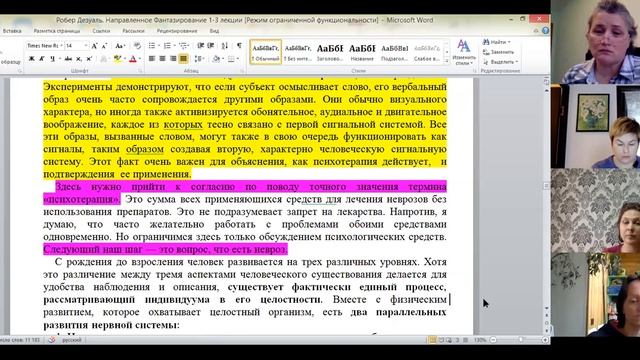Open the Рассылки tab
640x360 pixels.
(133, 31)
